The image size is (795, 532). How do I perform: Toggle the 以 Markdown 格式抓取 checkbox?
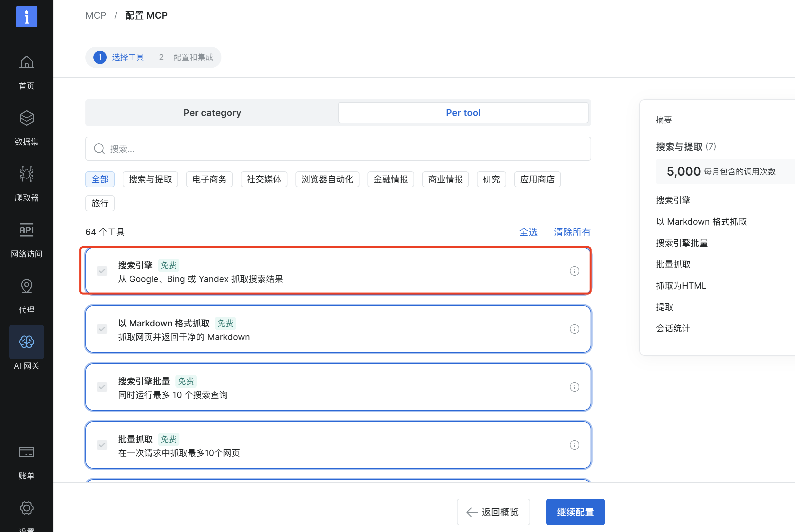102,329
